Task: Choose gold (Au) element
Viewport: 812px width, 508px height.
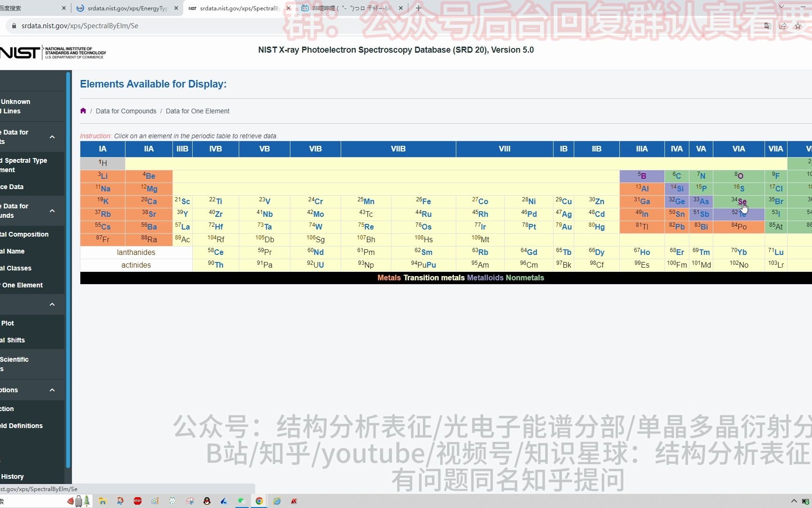Action: click(x=563, y=226)
